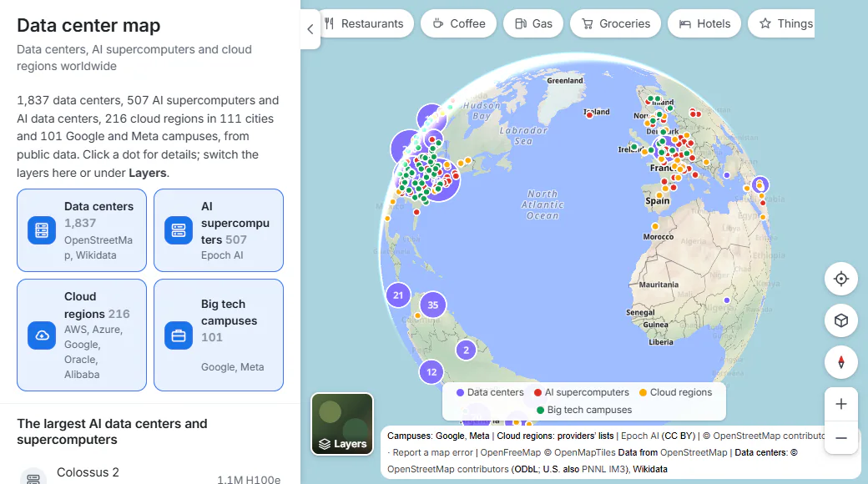This screenshot has height=484, width=868.
Task: Open the OpenFreeMap attribution link
Action: [x=511, y=452]
